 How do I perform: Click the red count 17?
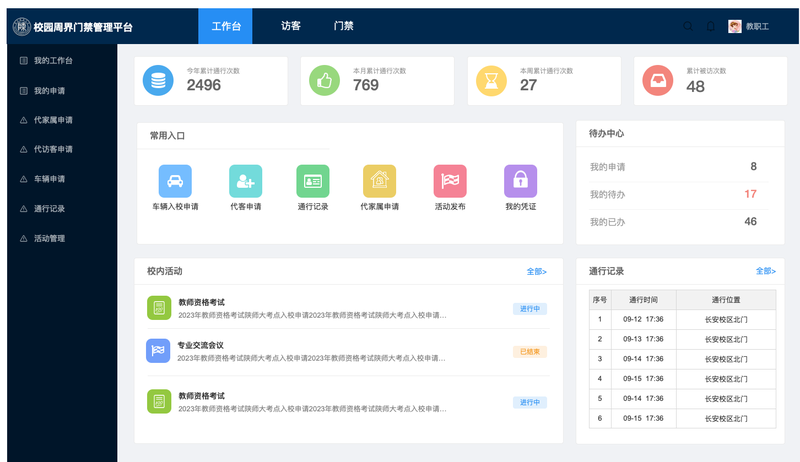(750, 194)
